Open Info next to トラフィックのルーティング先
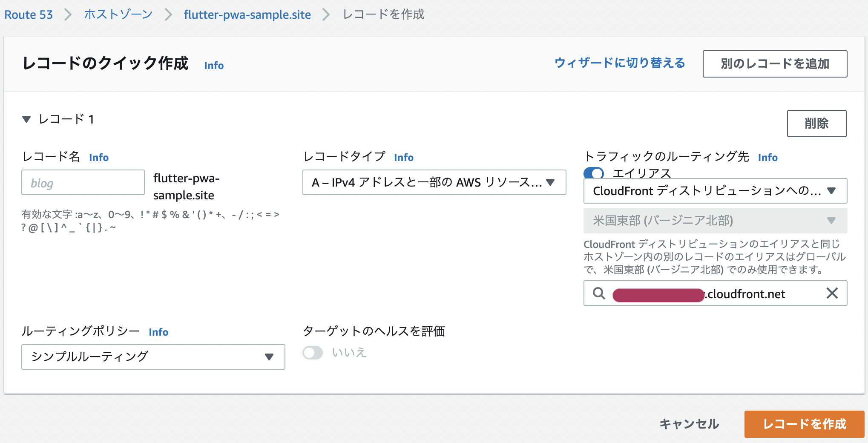 [x=768, y=157]
